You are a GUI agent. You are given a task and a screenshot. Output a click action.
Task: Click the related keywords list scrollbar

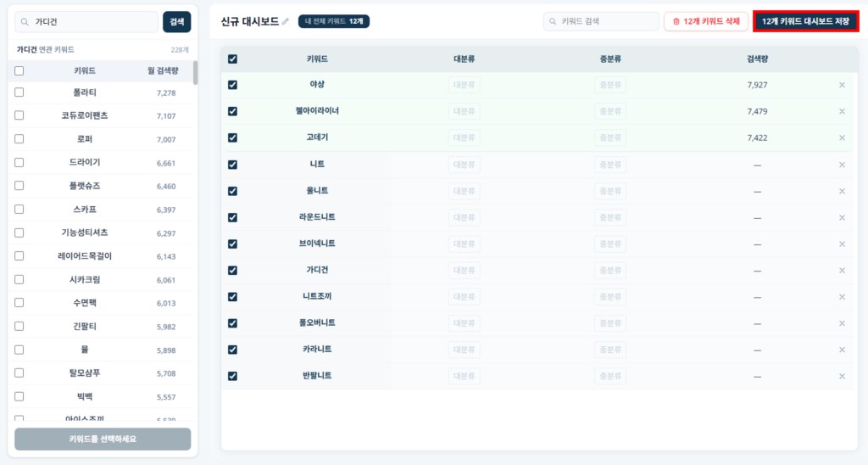pyautogui.click(x=196, y=74)
